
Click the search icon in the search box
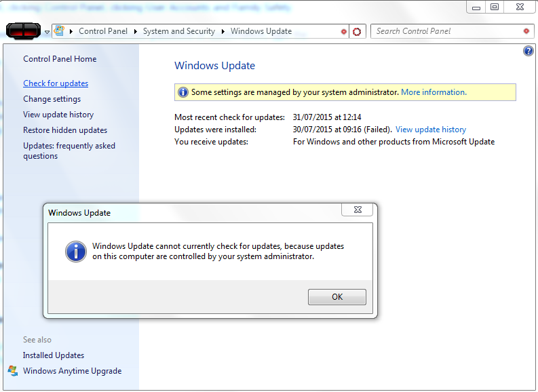pos(526,31)
